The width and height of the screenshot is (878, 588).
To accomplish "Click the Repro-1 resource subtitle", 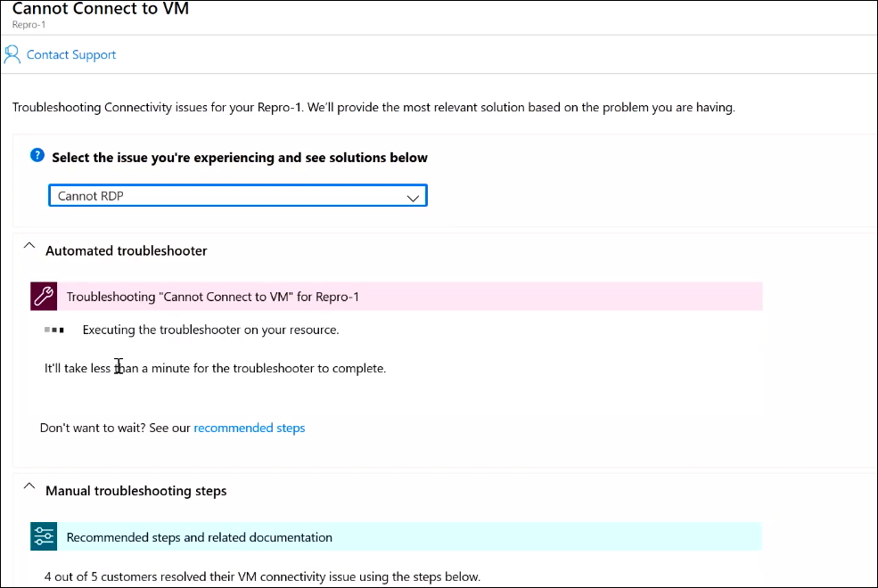I will pyautogui.click(x=29, y=25).
